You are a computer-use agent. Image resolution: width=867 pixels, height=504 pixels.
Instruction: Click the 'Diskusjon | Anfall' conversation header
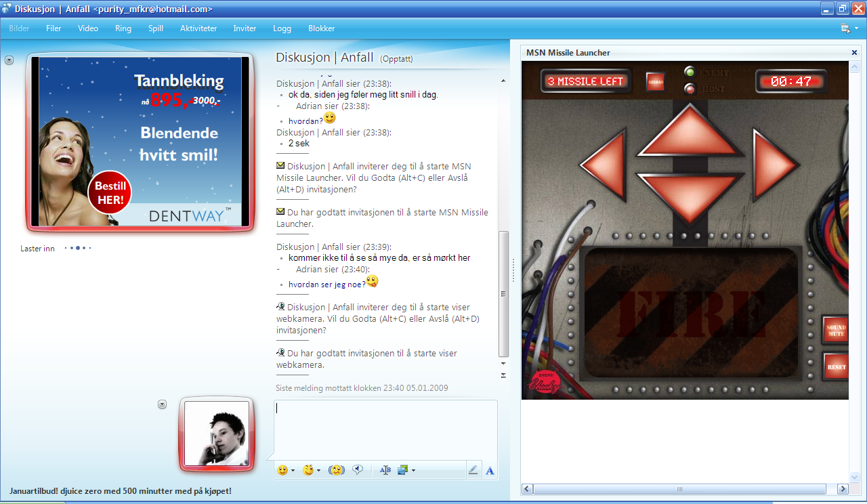tap(324, 58)
